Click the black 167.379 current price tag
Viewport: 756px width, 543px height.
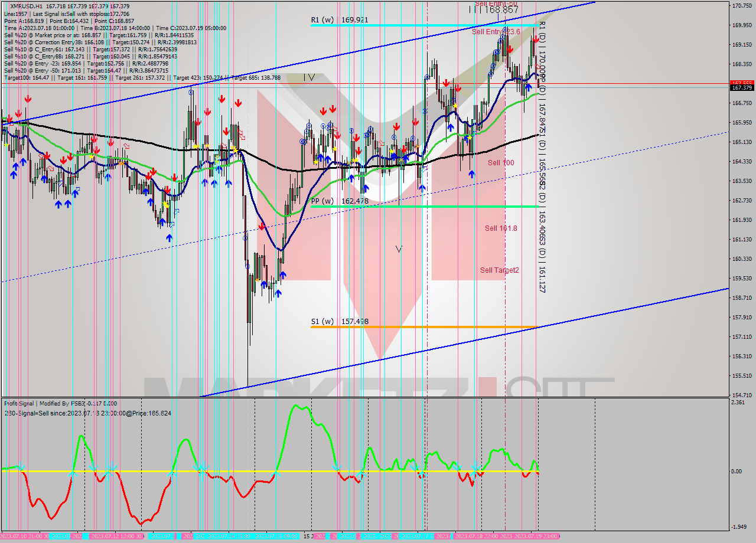(741, 88)
